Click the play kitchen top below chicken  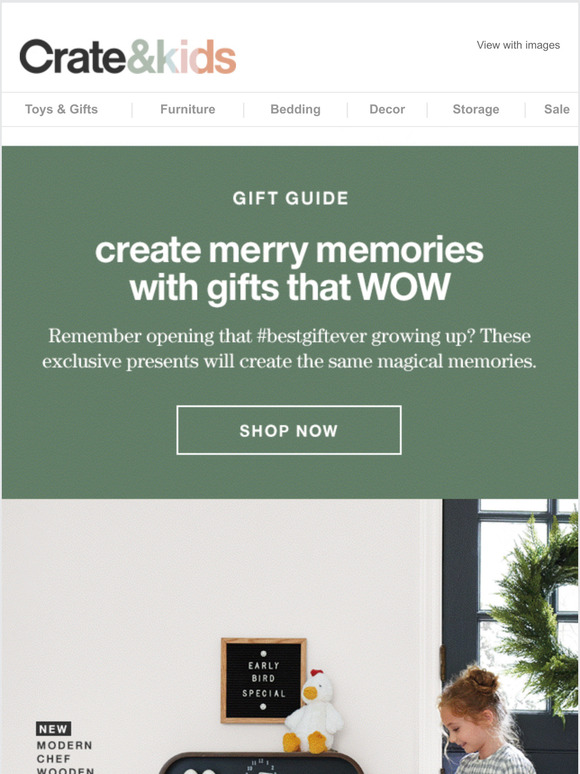coord(262,763)
